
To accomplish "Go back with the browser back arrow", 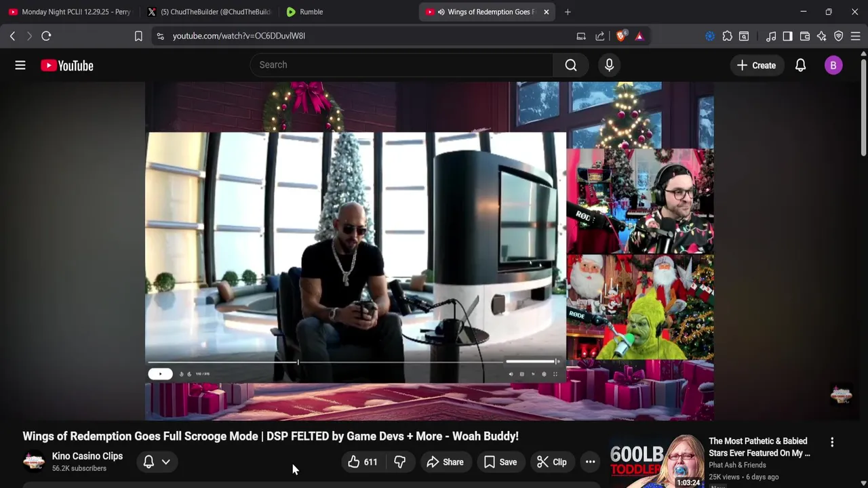I will point(12,36).
